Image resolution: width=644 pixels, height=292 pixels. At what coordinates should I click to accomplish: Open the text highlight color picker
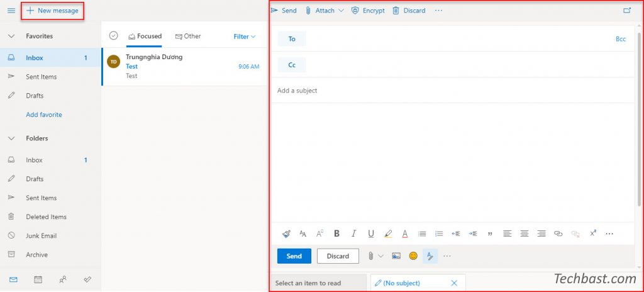point(388,233)
